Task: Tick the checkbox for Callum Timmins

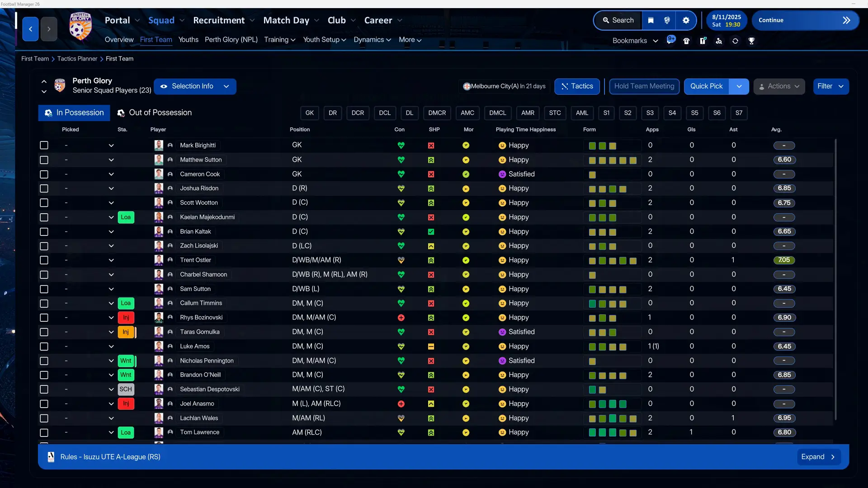Action: point(44,303)
